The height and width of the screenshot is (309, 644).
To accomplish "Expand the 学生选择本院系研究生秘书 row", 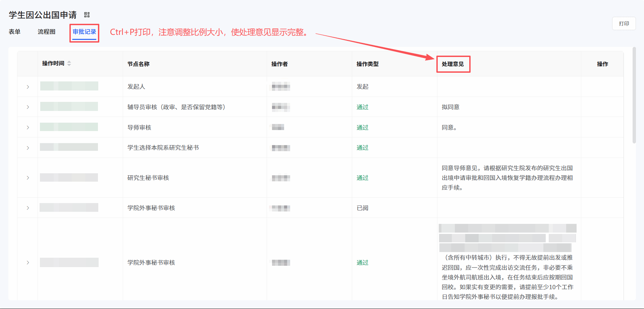I will tap(28, 148).
